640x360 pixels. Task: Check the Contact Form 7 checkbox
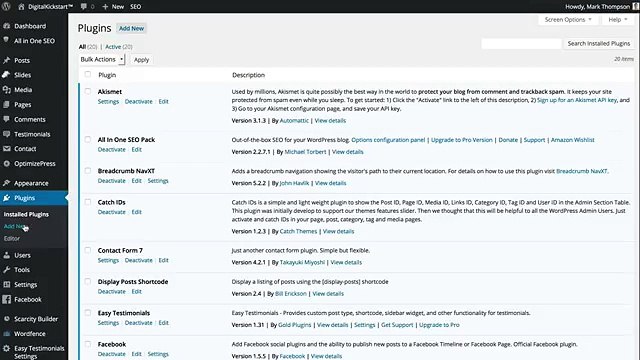[87, 250]
